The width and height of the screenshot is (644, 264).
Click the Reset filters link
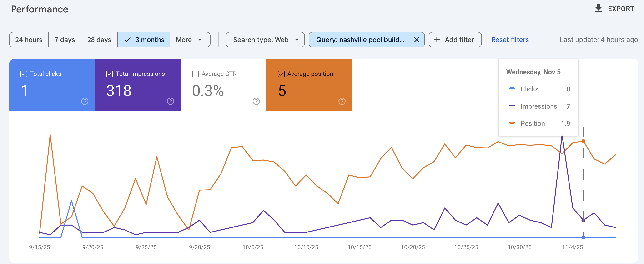click(510, 40)
